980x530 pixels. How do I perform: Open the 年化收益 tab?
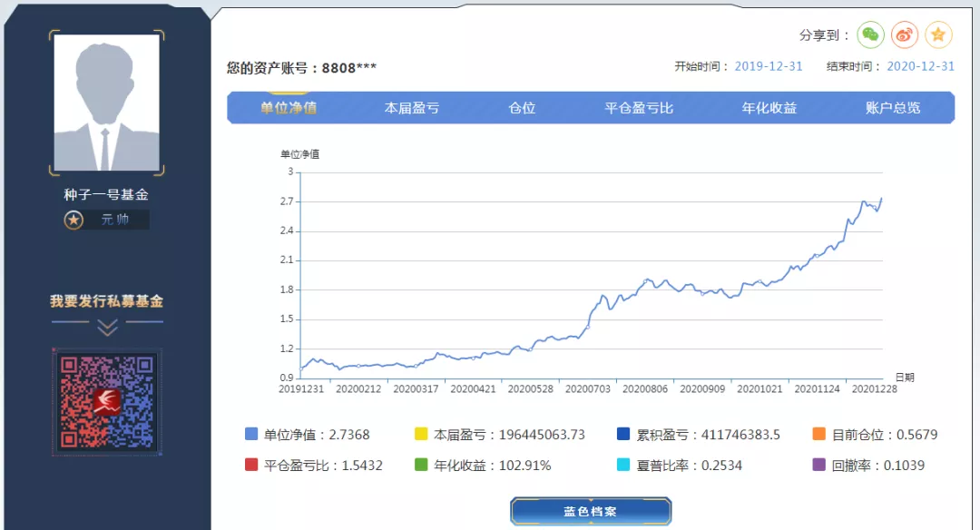769,108
